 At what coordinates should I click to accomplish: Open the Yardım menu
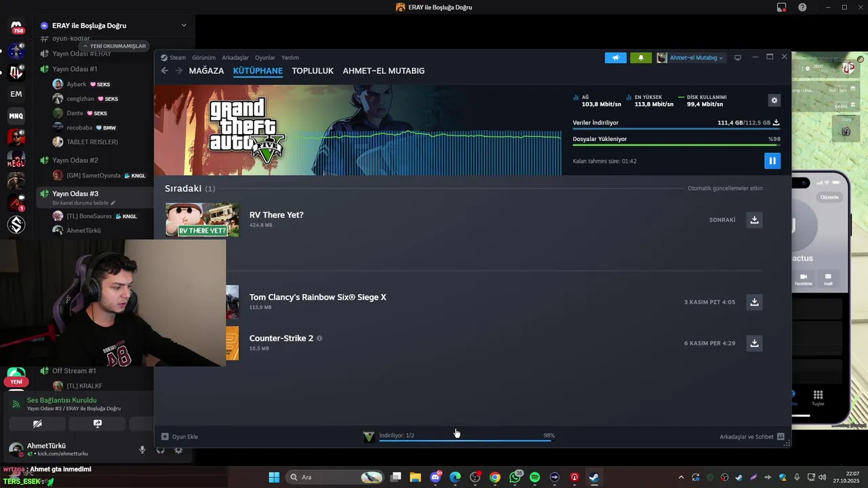point(290,58)
